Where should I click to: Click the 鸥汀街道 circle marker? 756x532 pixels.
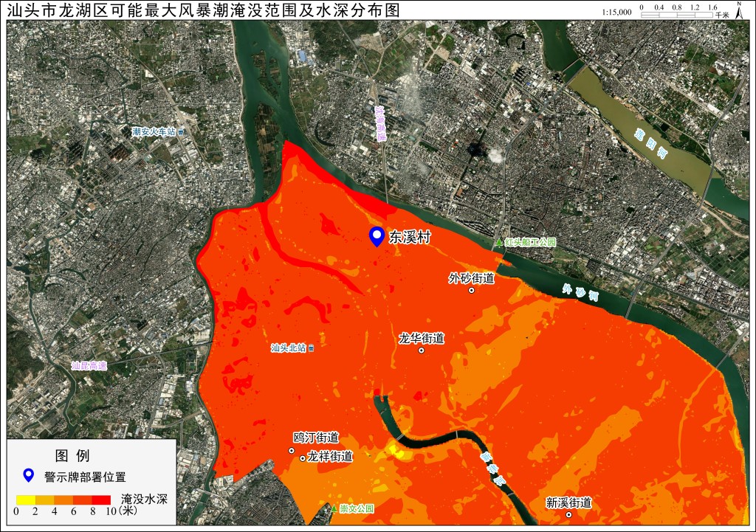(291, 450)
